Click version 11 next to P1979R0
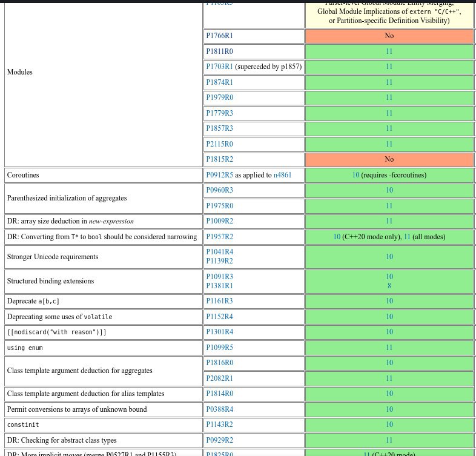The image size is (476, 456). (389, 97)
